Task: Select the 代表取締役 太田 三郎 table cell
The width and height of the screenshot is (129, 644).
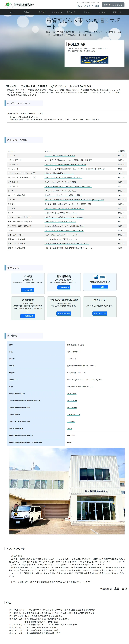Action: pos(96,372)
